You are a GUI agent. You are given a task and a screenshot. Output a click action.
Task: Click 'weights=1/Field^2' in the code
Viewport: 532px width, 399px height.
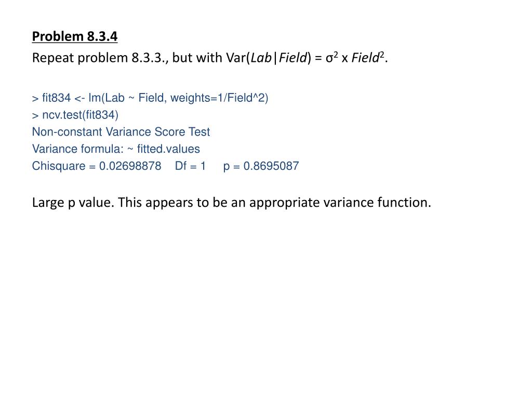click(219, 98)
